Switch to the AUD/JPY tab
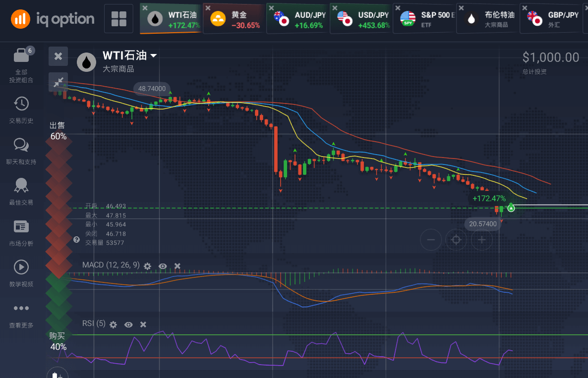 point(298,19)
